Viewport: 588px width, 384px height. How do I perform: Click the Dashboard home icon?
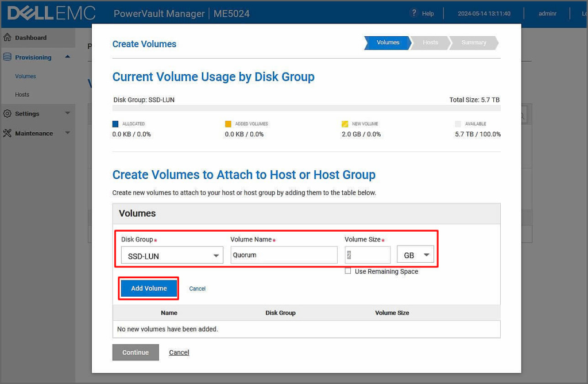pyautogui.click(x=7, y=38)
